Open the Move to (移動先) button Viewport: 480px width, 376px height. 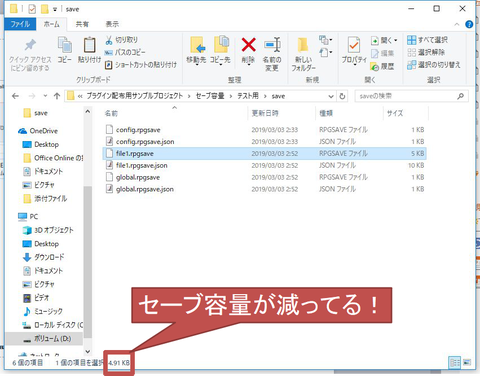[196, 50]
